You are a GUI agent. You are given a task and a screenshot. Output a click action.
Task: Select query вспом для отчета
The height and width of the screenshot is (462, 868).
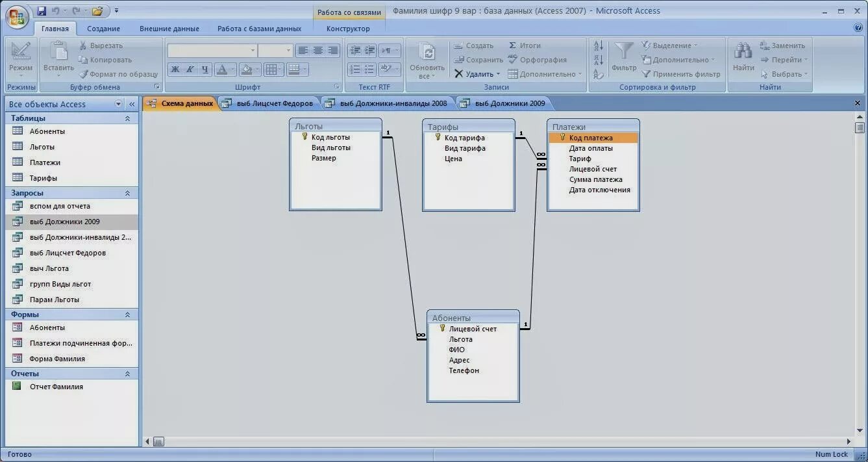[x=72, y=206]
